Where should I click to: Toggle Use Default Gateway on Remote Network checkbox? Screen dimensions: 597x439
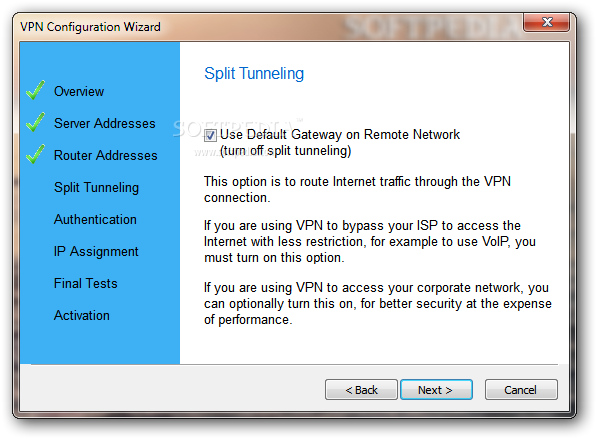pyautogui.click(x=210, y=135)
